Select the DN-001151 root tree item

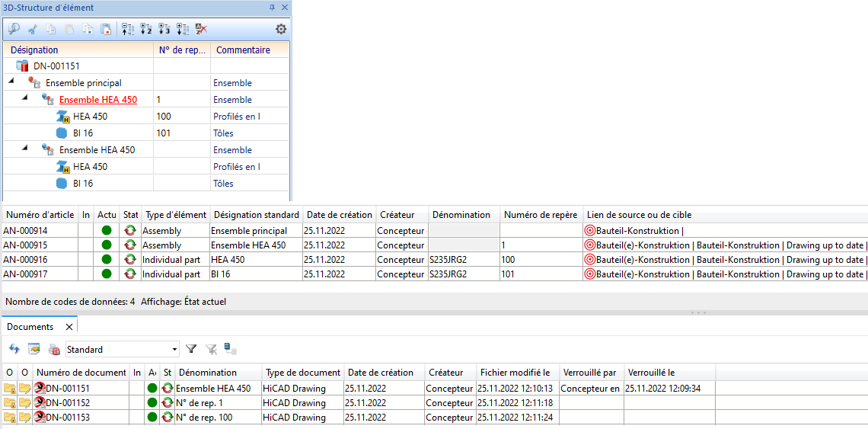[x=56, y=66]
